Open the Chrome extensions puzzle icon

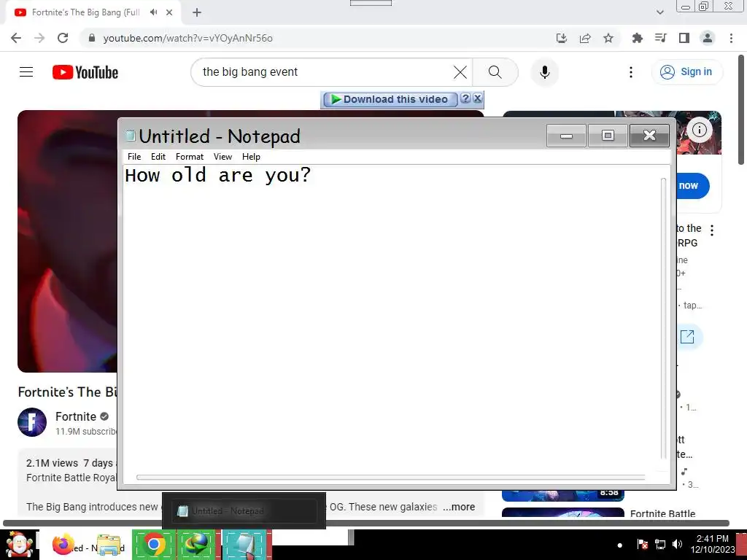tap(637, 38)
